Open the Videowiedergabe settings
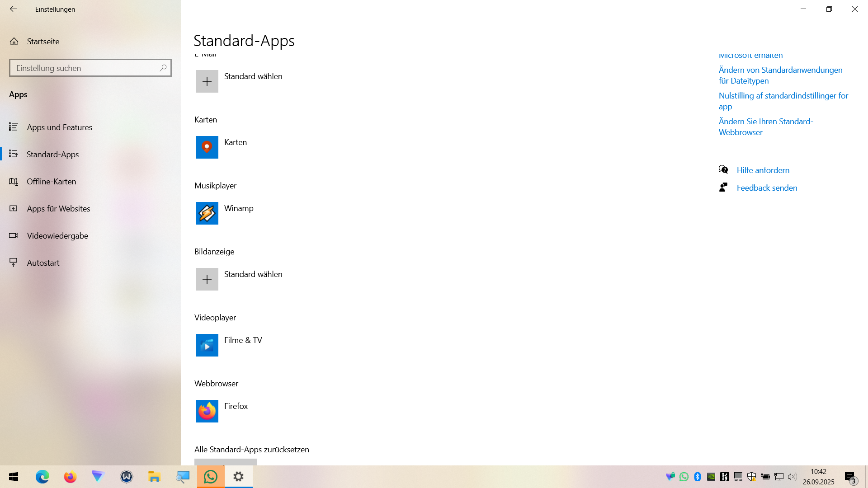 pos(57,236)
